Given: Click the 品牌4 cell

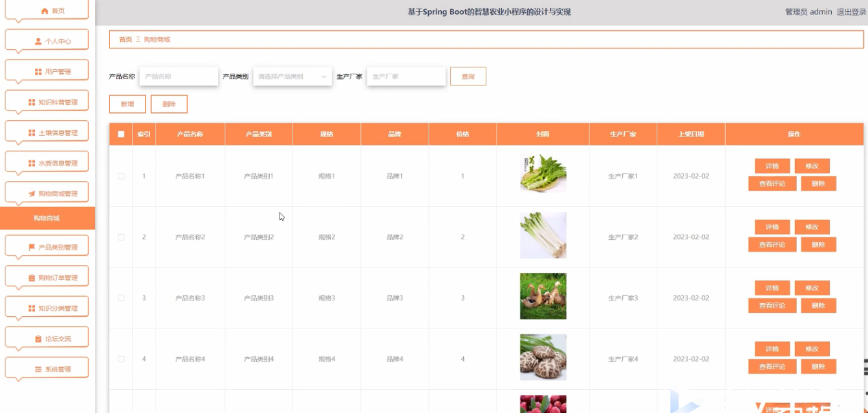Looking at the screenshot, I should click(395, 359).
